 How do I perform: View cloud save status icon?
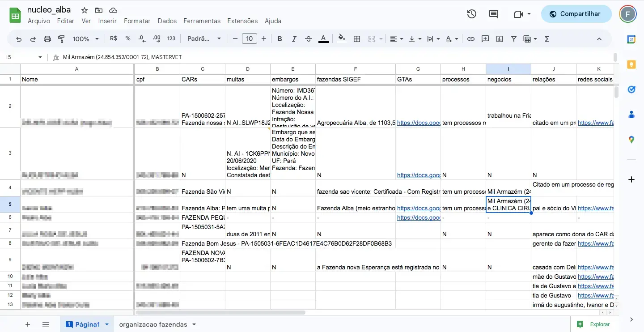coord(113,10)
